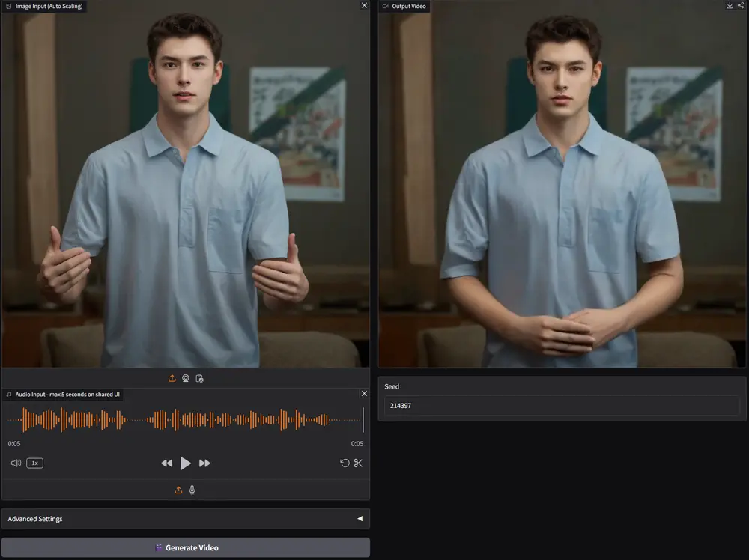Screen dimensions: 749x560
Task: Fast-forward the audio clip
Action: (204, 463)
